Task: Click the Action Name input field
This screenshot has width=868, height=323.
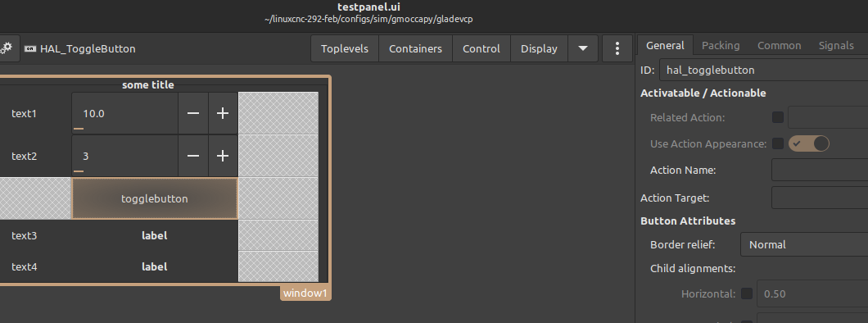Action: pyautogui.click(x=820, y=170)
